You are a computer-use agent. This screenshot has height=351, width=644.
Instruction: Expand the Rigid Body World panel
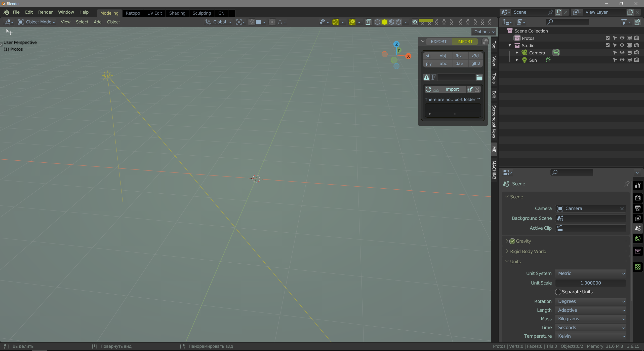[528, 252]
